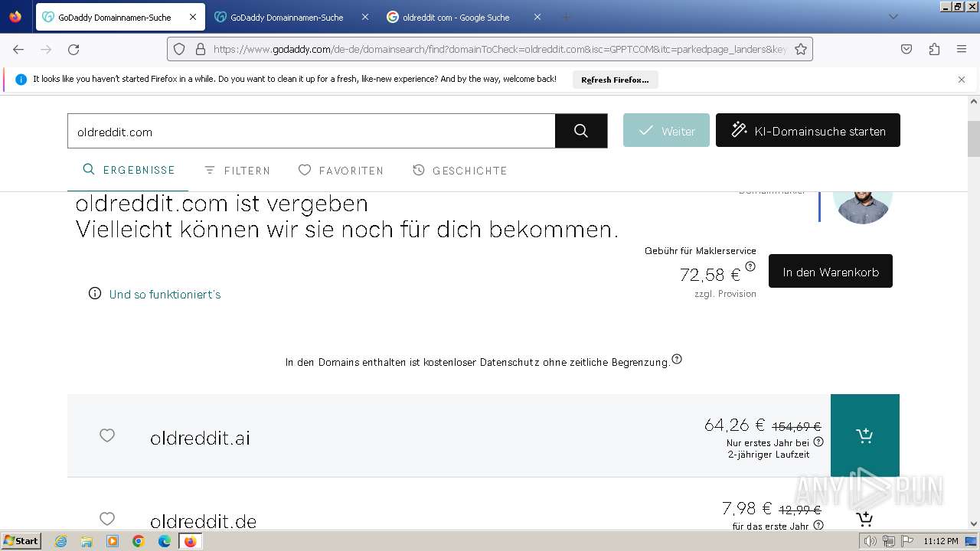
Task: Click info icon before 'Und so funktioniert's'
Action: tap(95, 293)
